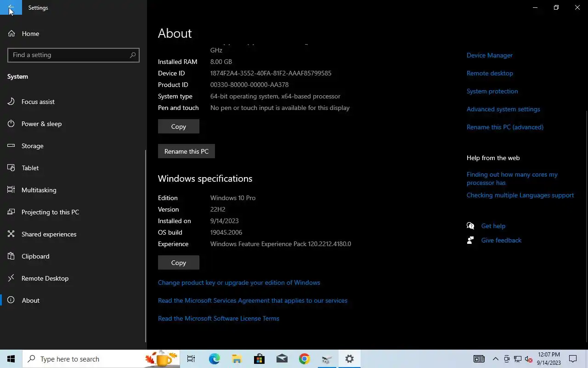Image resolution: width=588 pixels, height=368 pixels.
Task: Launch Google Chrome from taskbar
Action: point(304,359)
